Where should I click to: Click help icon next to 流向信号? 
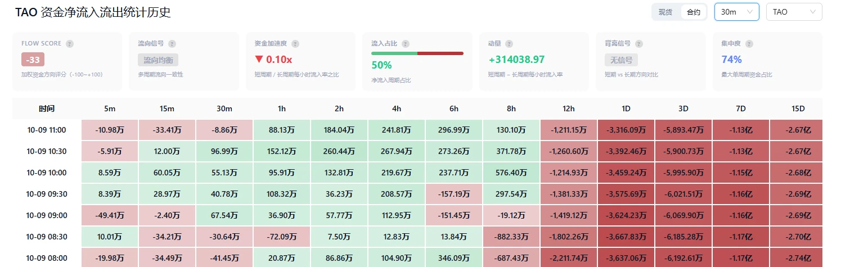pyautogui.click(x=172, y=43)
